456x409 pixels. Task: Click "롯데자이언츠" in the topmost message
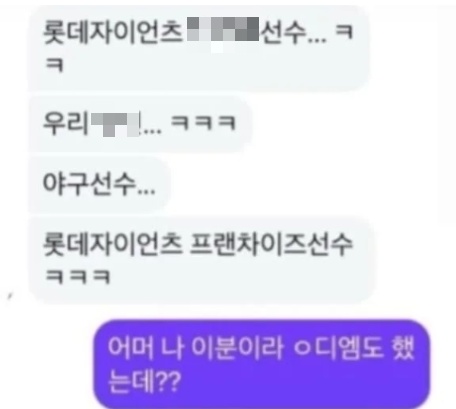[x=113, y=32]
